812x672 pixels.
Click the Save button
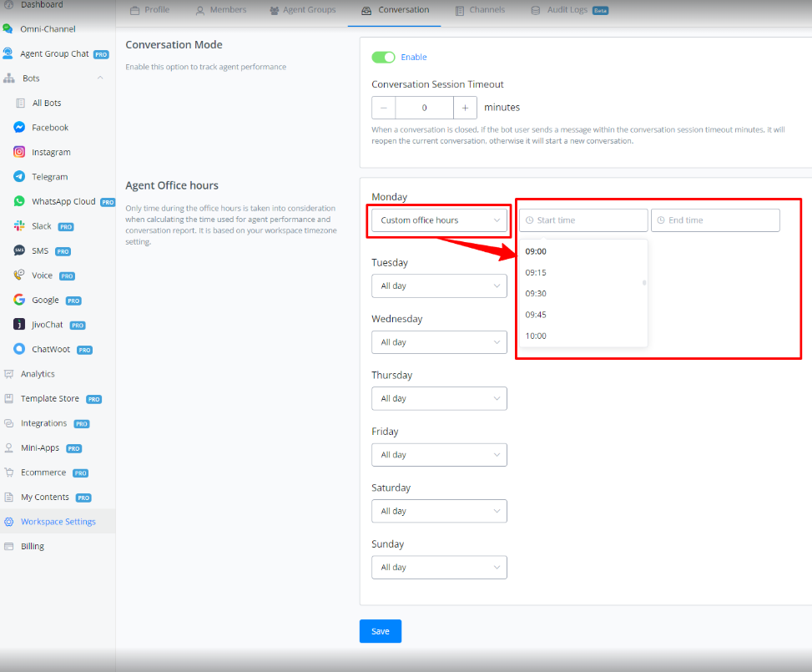tap(380, 631)
